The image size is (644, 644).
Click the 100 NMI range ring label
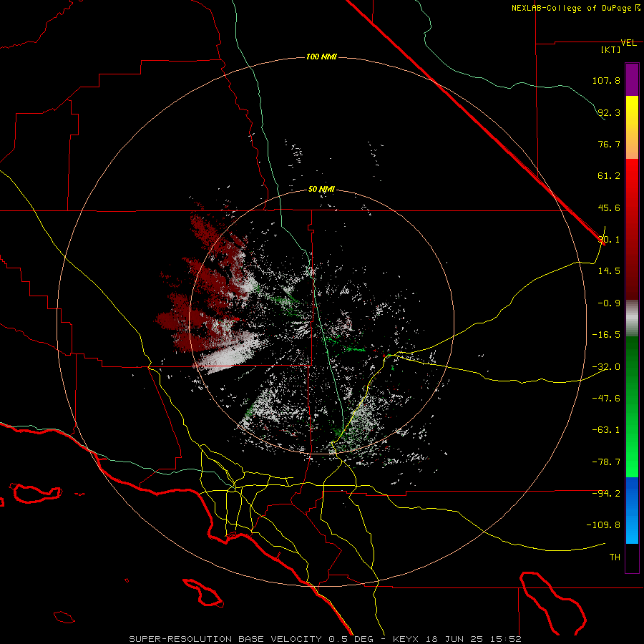pyautogui.click(x=321, y=57)
